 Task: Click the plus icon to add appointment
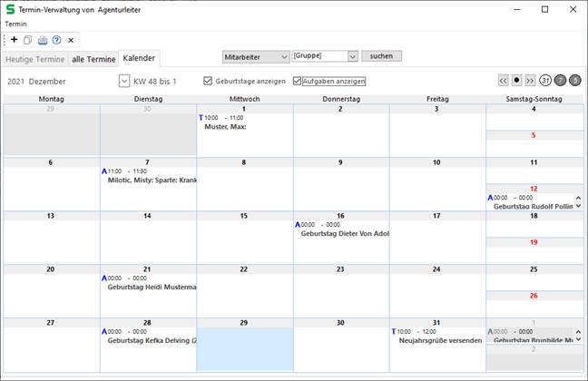point(15,40)
